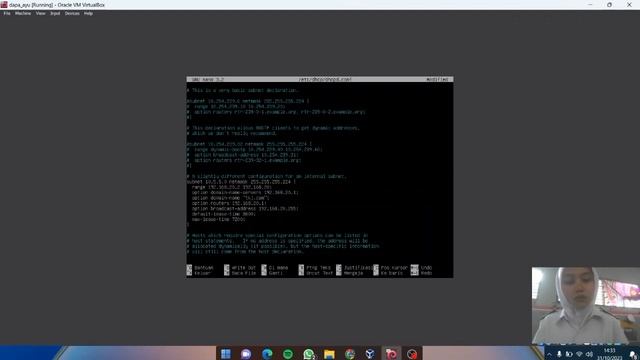Show hidden system tray icons
Viewport: 640px width, 360px height.
(x=549, y=354)
